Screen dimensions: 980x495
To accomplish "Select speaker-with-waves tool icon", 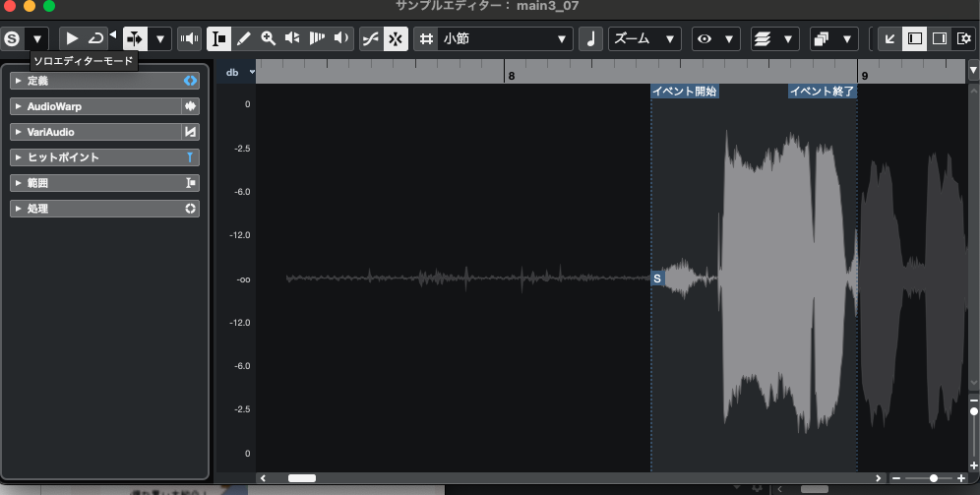I will pyautogui.click(x=341, y=38).
